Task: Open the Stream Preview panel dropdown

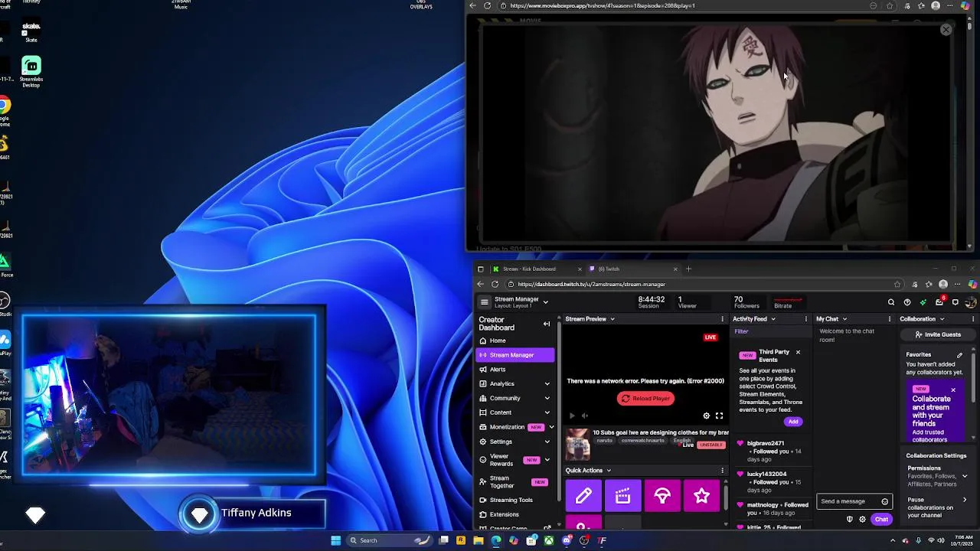Action: click(612, 319)
